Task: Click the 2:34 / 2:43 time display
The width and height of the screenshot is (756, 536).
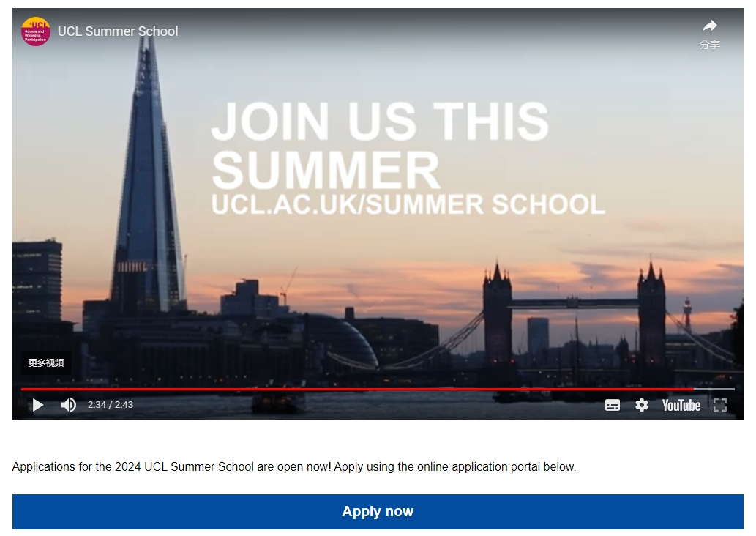Action: click(x=110, y=405)
